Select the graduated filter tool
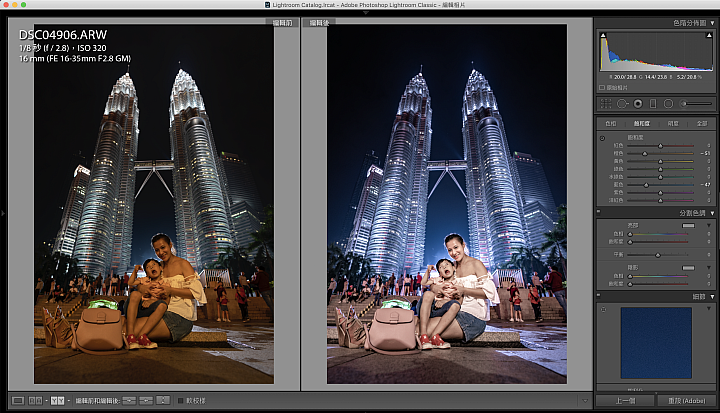Viewport: 720px width, 413px height. (x=652, y=104)
